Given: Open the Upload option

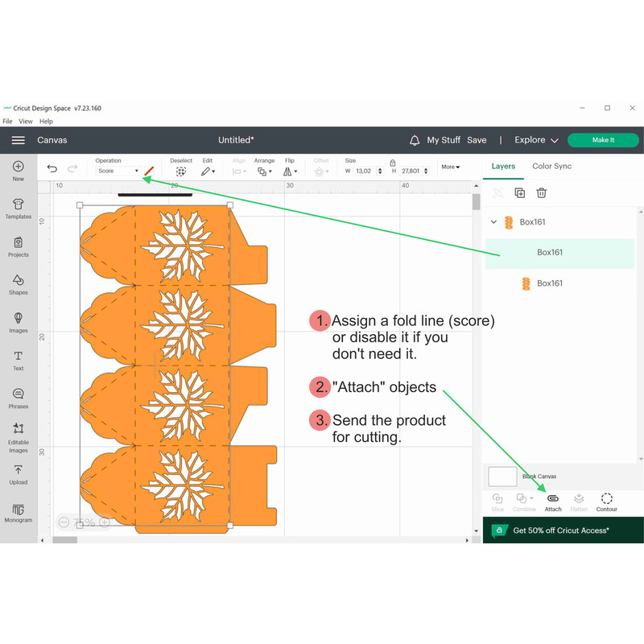Looking at the screenshot, I should click(18, 474).
